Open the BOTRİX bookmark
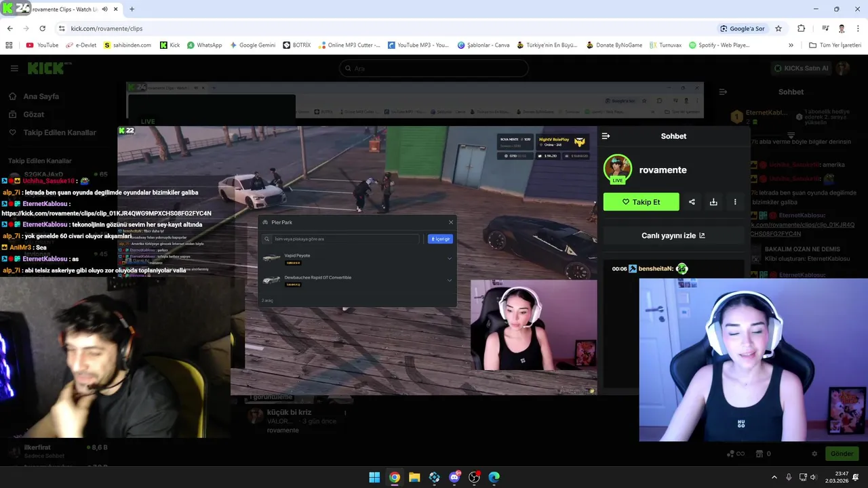 click(297, 45)
